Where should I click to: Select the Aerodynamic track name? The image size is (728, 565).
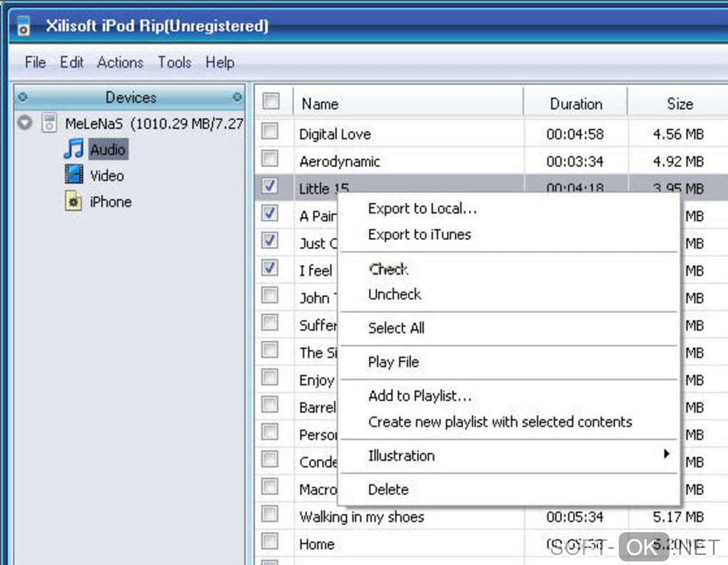tap(340, 161)
